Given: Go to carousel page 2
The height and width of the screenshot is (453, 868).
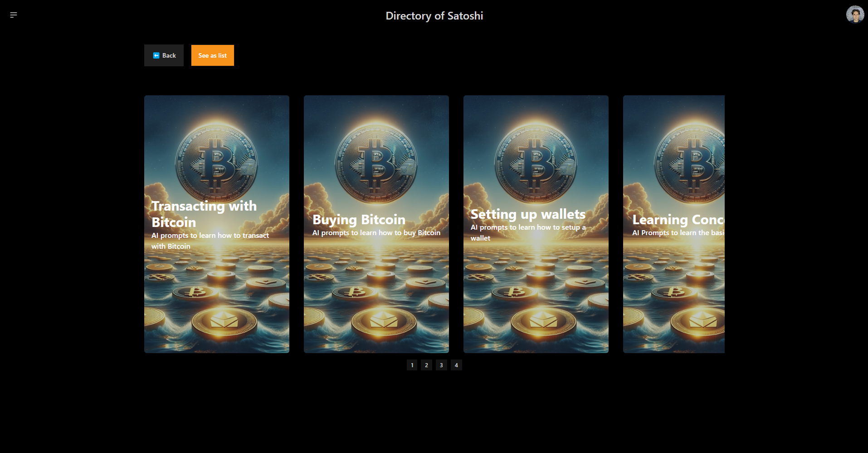Looking at the screenshot, I should 426,365.
